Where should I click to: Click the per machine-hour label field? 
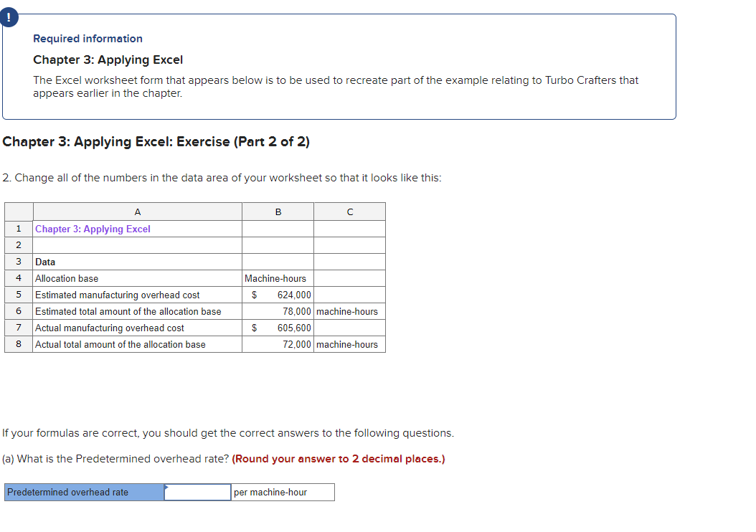click(x=281, y=492)
